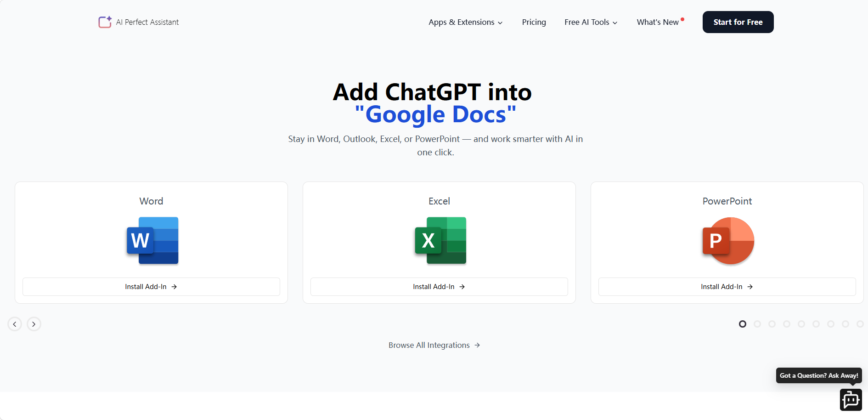Click the "Google Docs" blue headline text
The width and height of the screenshot is (868, 420).
pyautogui.click(x=435, y=114)
